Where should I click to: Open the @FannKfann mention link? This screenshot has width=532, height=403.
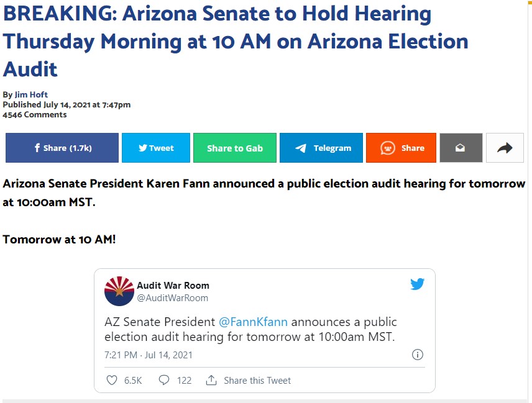click(253, 322)
